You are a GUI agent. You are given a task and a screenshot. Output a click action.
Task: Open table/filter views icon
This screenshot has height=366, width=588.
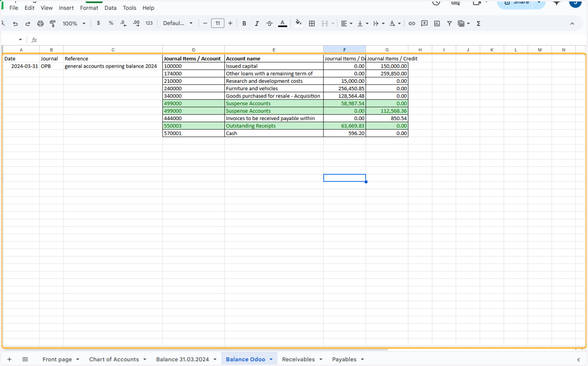click(x=464, y=23)
